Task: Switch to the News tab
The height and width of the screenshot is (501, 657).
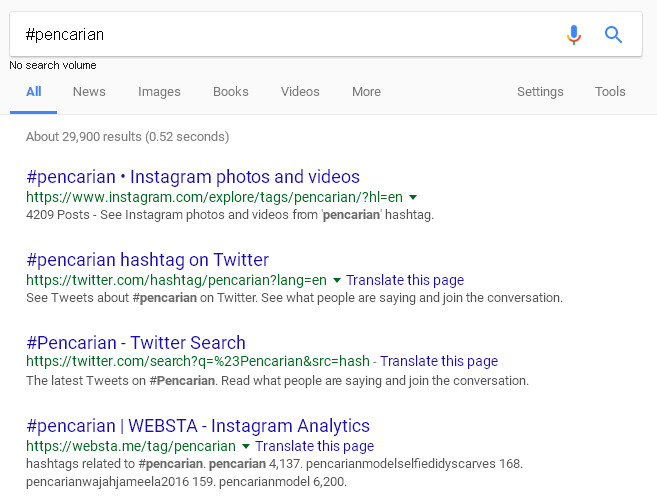Action: point(89,92)
